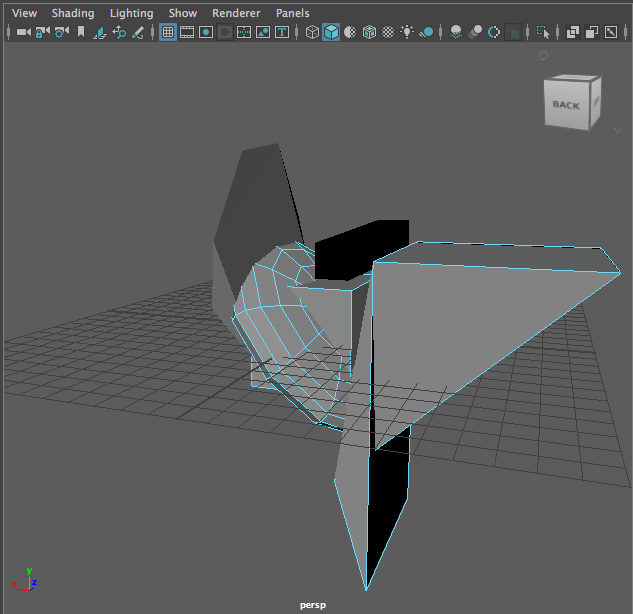The image size is (633, 614).
Task: Open the Shading menu
Action: click(73, 13)
